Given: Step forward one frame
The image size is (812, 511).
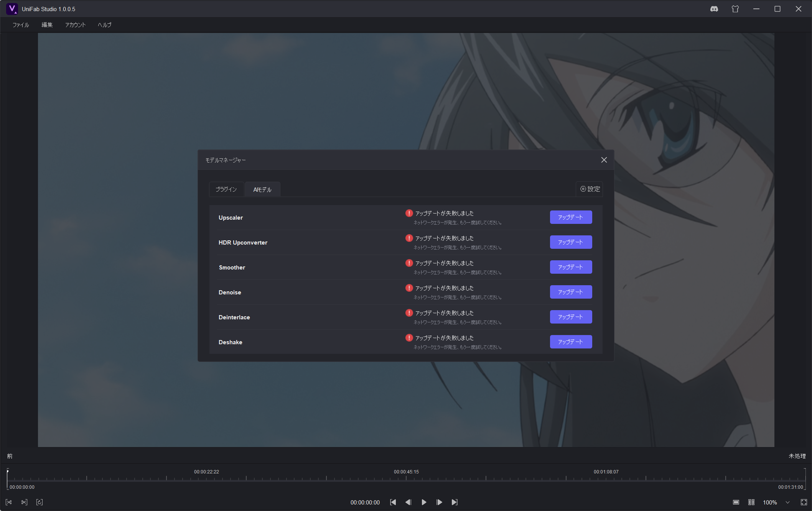Looking at the screenshot, I should (439, 502).
